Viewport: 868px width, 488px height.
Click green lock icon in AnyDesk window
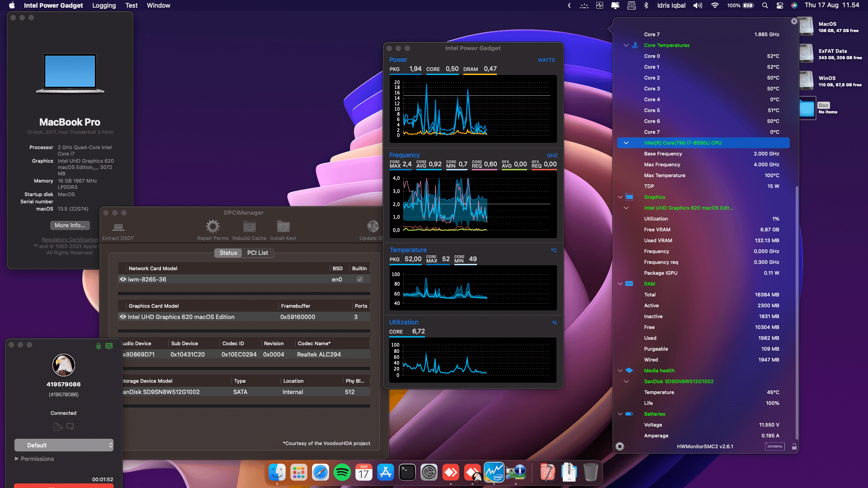pyautogui.click(x=99, y=346)
